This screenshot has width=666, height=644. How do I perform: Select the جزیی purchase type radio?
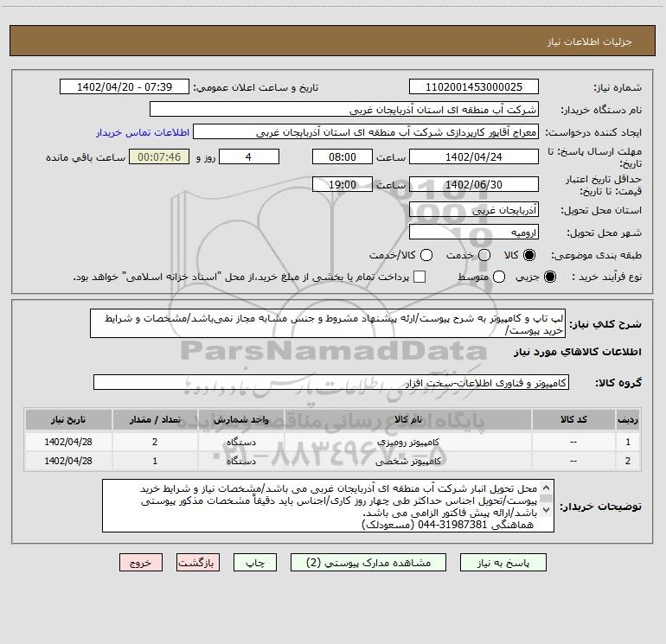pyautogui.click(x=549, y=277)
